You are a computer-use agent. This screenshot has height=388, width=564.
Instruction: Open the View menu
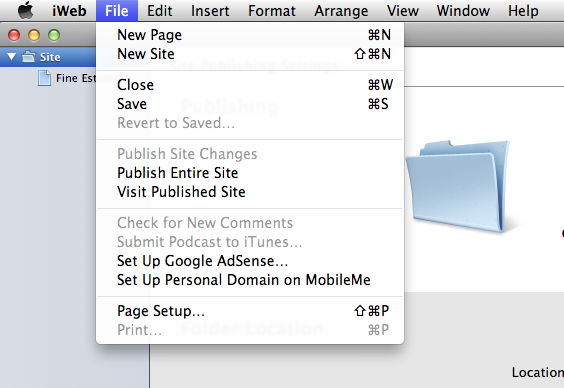point(403,11)
